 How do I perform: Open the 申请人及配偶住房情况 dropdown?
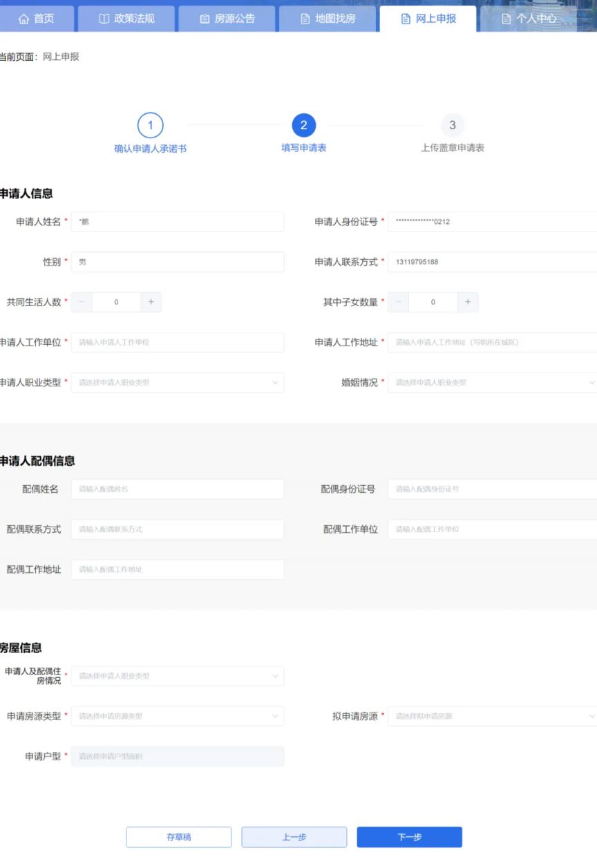(178, 676)
